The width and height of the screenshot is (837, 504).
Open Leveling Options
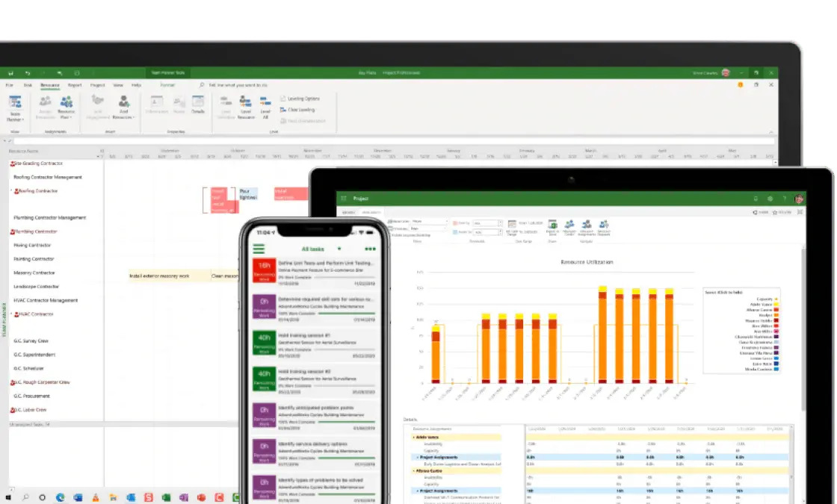point(300,99)
